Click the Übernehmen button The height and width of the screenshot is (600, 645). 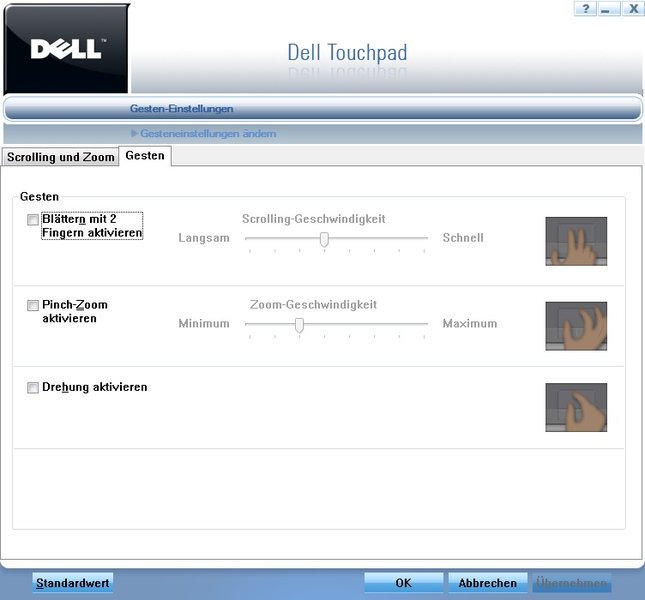[x=572, y=583]
